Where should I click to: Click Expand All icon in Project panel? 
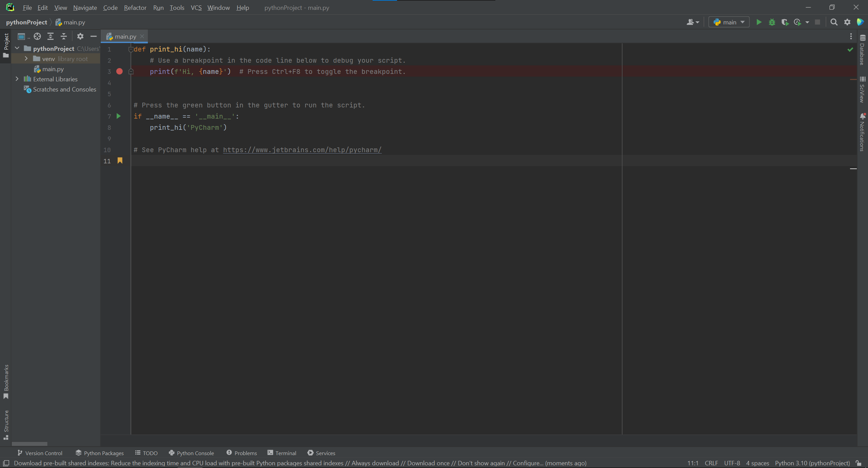[51, 36]
